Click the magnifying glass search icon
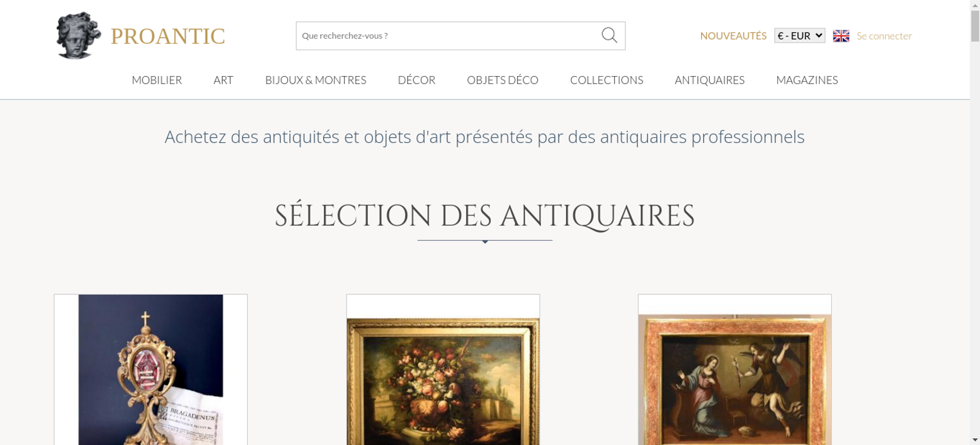The height and width of the screenshot is (445, 980). coord(609,35)
